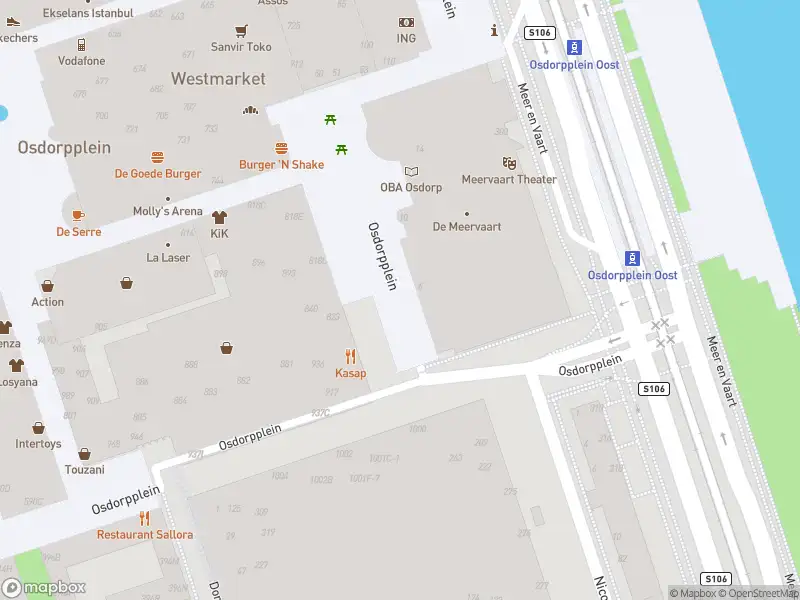The width and height of the screenshot is (800, 600).
Task: Click the Restaurant Sallora cutlery icon
Action: (x=145, y=518)
